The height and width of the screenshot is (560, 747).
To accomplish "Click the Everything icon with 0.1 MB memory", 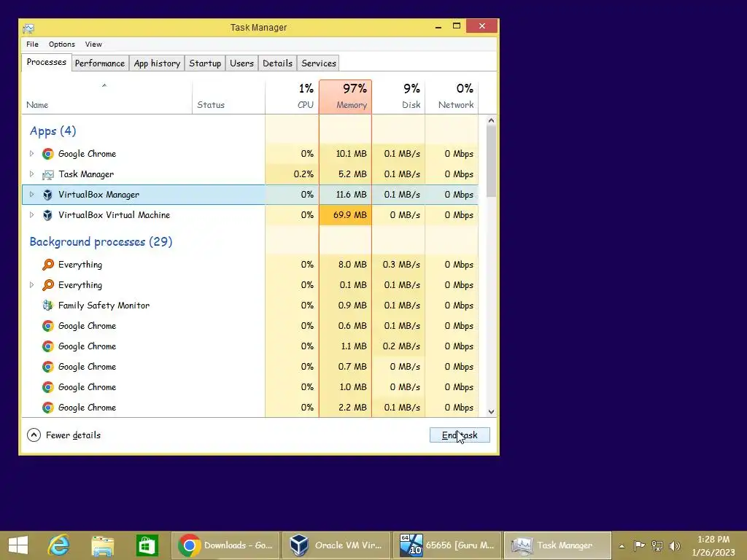I will [x=47, y=285].
